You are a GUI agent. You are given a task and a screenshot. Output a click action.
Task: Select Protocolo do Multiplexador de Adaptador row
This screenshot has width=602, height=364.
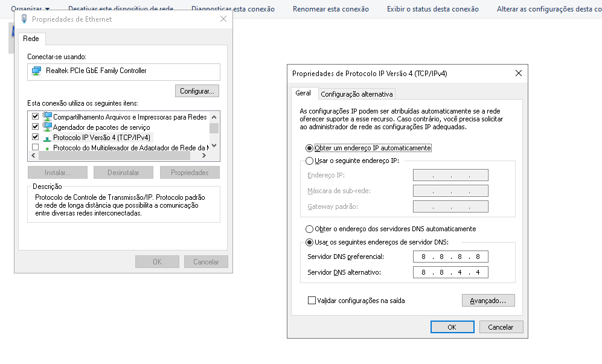pos(130,148)
